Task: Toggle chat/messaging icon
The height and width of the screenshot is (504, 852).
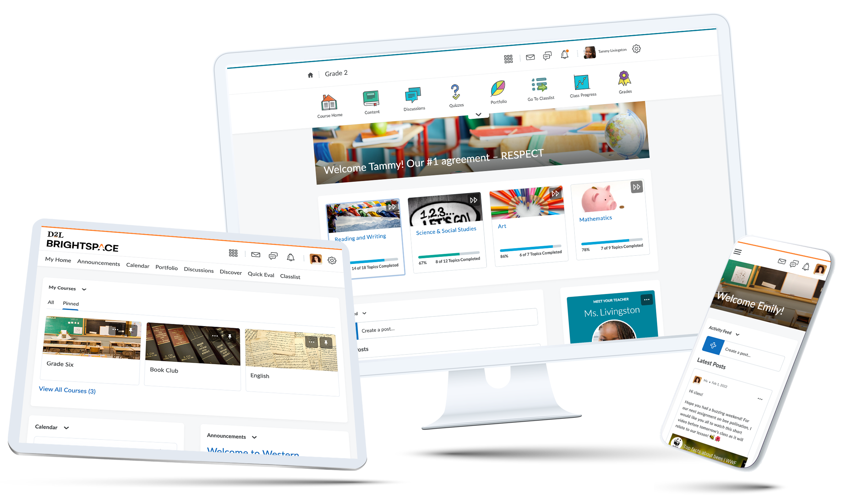Action: (x=548, y=55)
